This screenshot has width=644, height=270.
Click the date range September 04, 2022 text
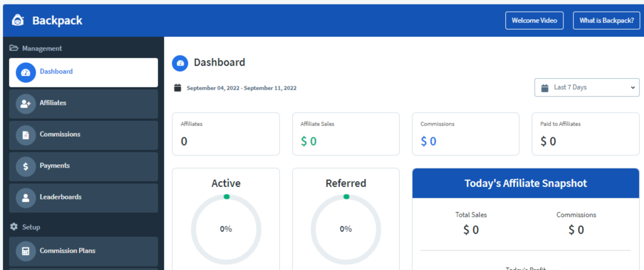pyautogui.click(x=242, y=88)
